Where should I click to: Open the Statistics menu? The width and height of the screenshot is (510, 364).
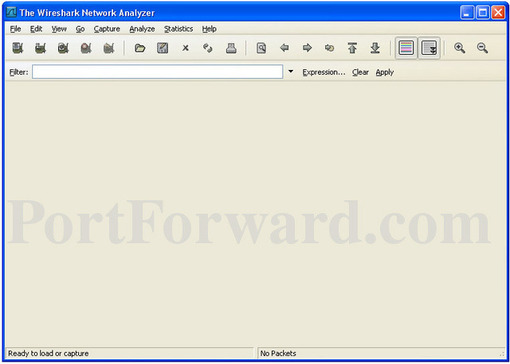pos(178,29)
